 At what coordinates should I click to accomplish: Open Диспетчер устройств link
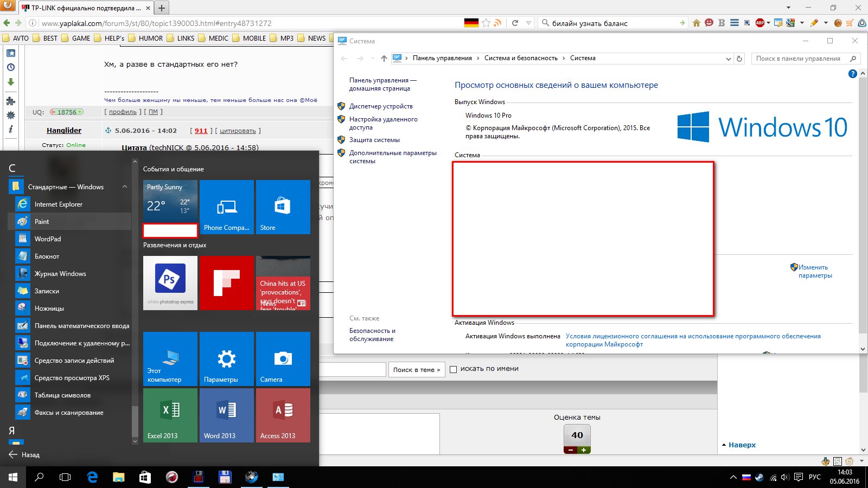(x=381, y=106)
